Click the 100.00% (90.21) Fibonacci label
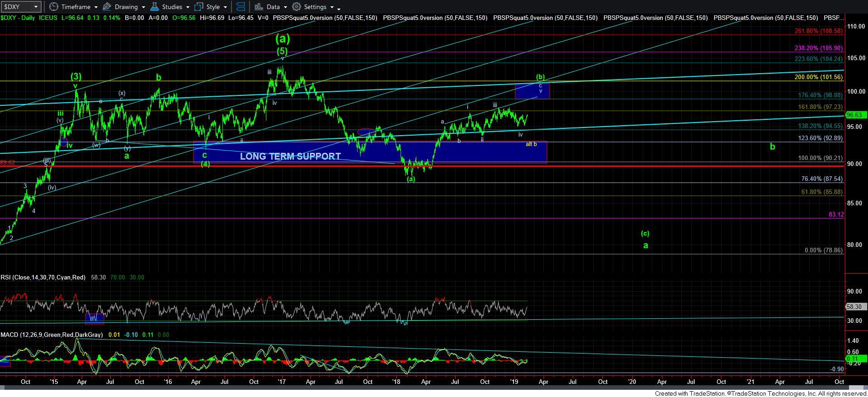Image resolution: width=868 pixels, height=397 pixels. pyautogui.click(x=820, y=158)
